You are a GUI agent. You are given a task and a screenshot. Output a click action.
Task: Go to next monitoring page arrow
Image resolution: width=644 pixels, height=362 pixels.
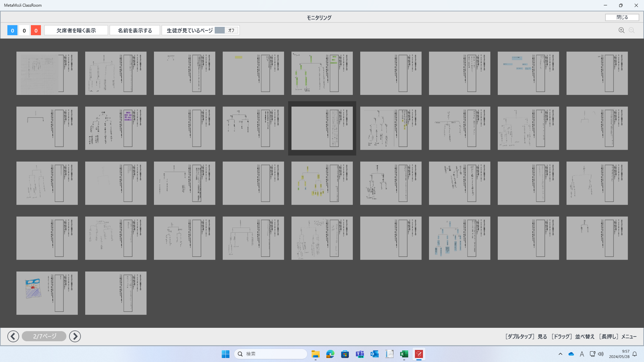click(75, 336)
